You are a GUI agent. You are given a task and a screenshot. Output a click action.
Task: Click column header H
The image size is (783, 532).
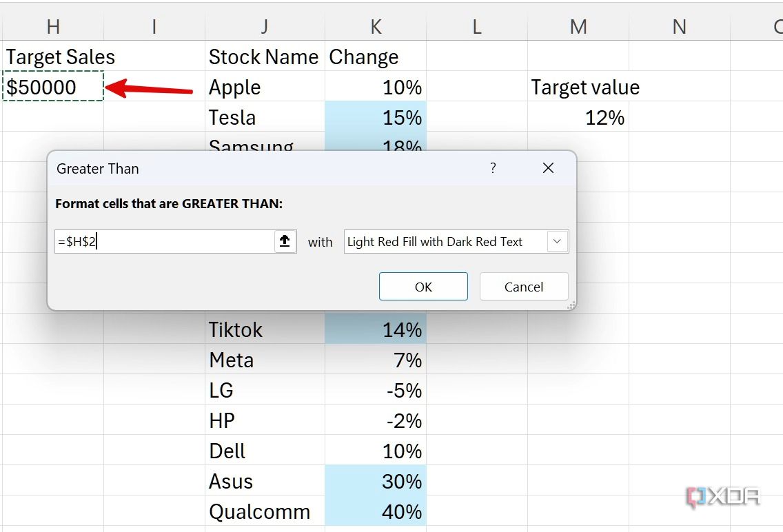click(x=53, y=25)
